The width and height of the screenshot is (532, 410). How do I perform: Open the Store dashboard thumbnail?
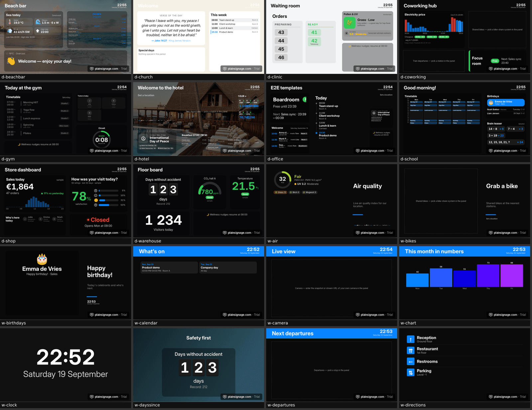(x=66, y=201)
